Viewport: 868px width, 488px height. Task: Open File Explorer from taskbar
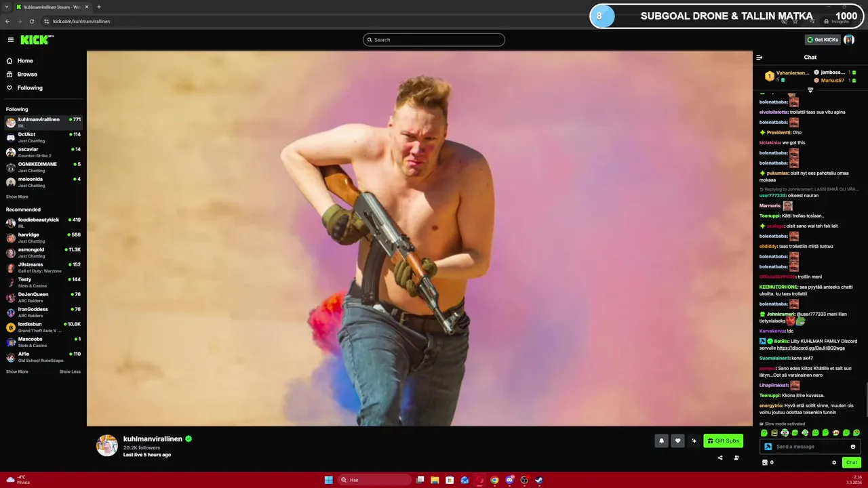[435, 480]
